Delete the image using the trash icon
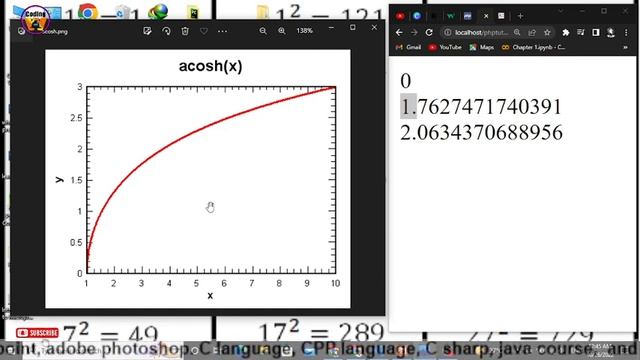 [185, 31]
